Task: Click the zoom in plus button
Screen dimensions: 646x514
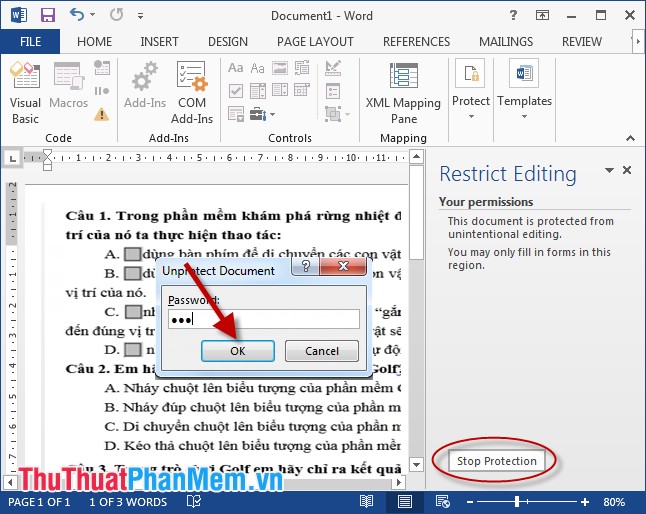Action: 585,502
